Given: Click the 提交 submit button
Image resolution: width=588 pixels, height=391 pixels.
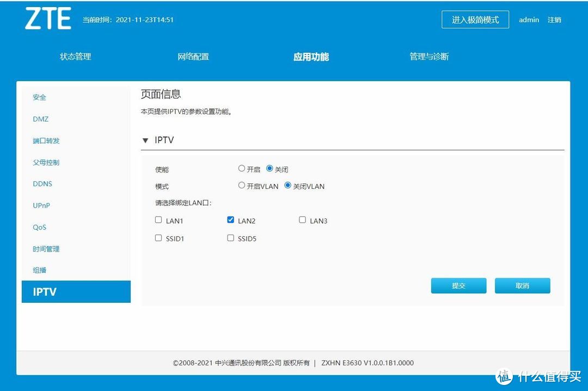Looking at the screenshot, I should tap(458, 285).
